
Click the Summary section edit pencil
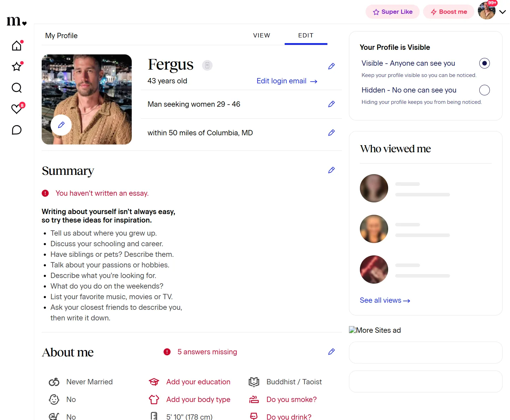click(331, 170)
